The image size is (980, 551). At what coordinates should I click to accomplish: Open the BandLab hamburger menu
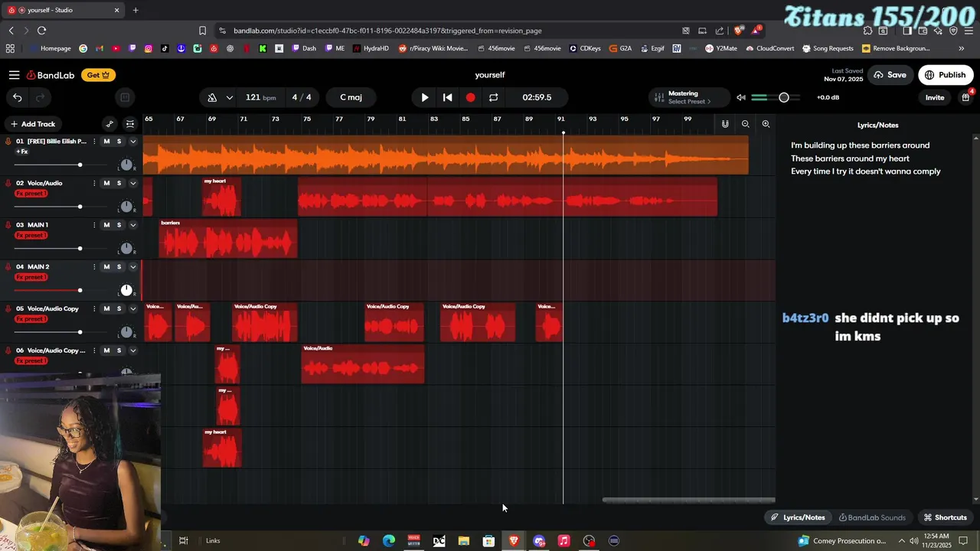click(14, 75)
